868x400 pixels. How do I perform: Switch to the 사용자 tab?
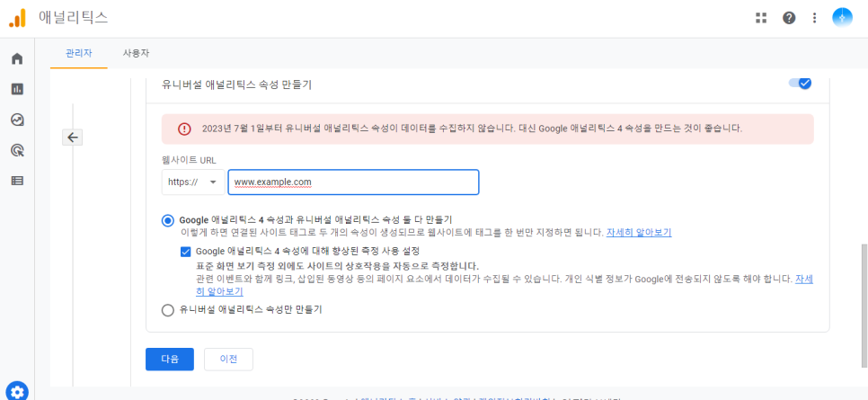tap(137, 53)
